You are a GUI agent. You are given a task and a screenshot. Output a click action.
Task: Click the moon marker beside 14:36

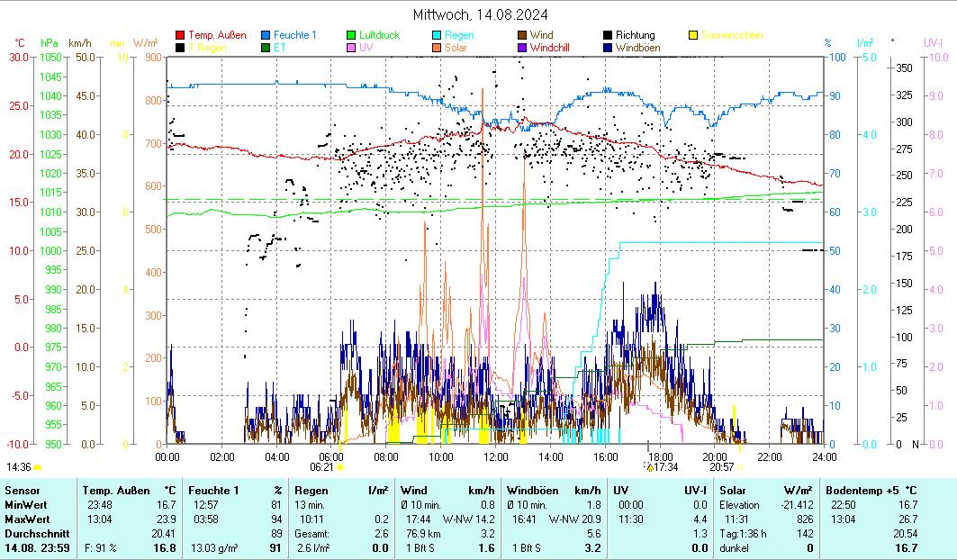(x=38, y=467)
